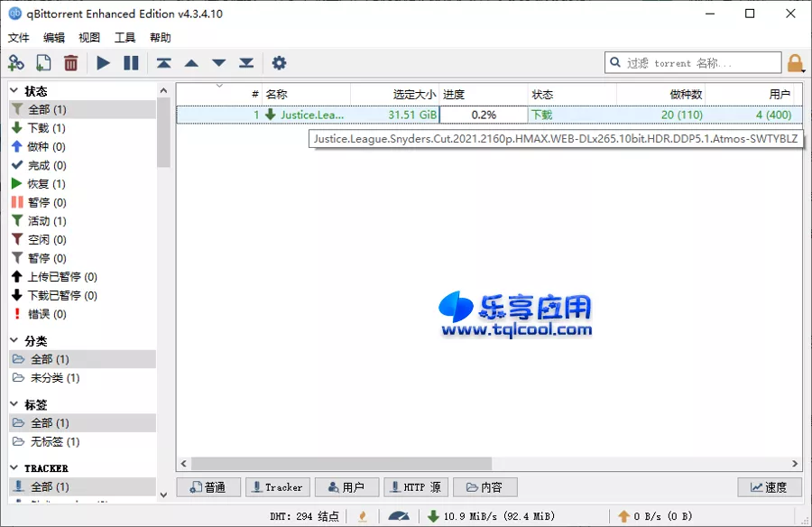The height and width of the screenshot is (527, 812).
Task: Click the speedometer icon in the status bar
Action: pos(398,517)
